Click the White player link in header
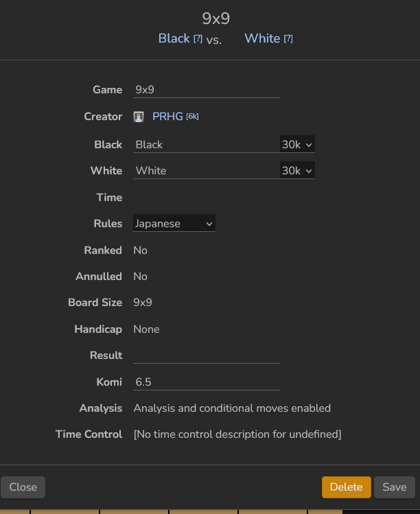 [262, 38]
